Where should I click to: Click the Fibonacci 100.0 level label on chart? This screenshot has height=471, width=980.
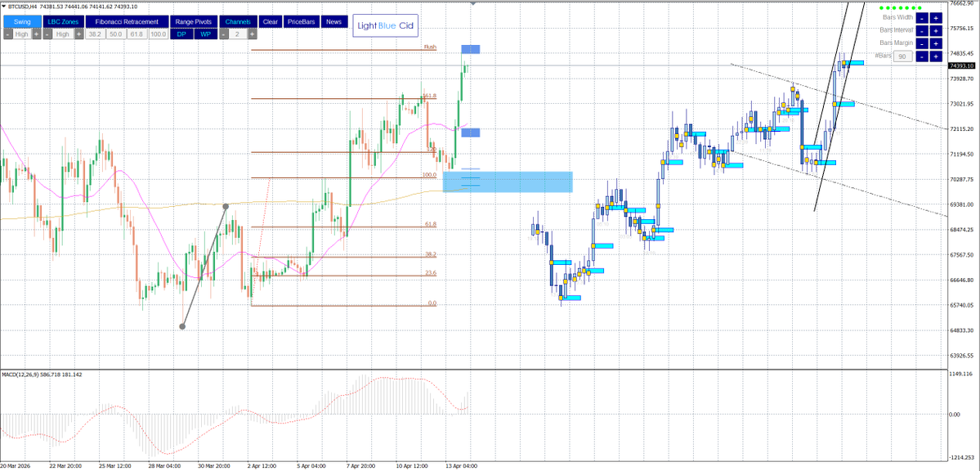[429, 175]
